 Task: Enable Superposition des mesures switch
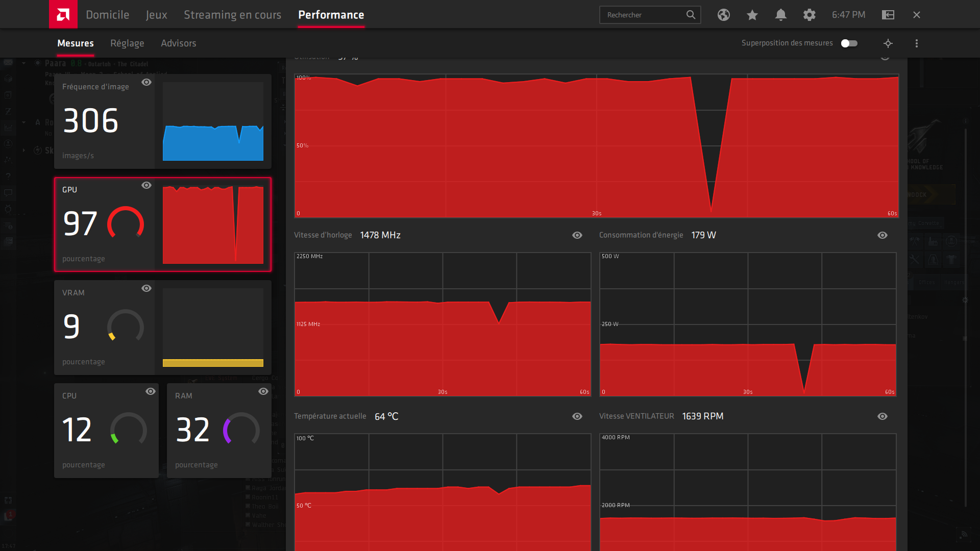[849, 43]
